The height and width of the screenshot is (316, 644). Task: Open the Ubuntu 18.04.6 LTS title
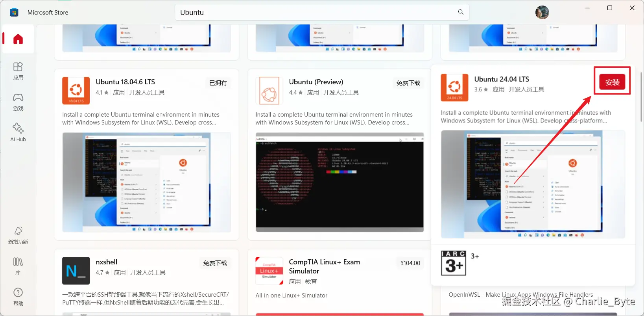(125, 82)
